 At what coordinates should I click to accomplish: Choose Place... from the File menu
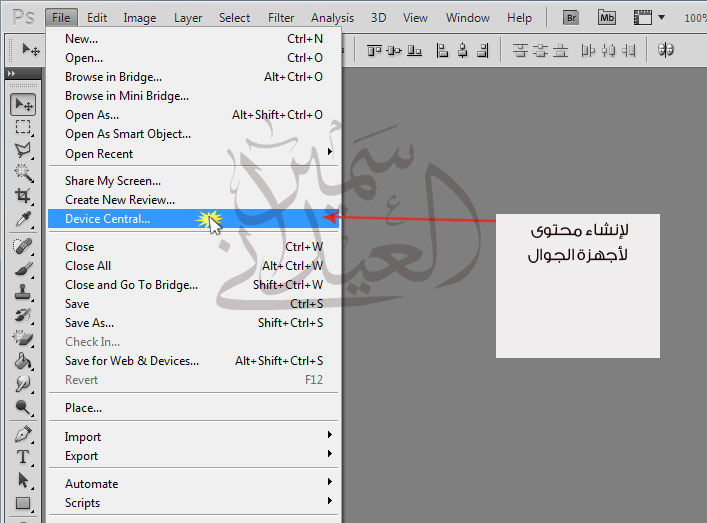[193, 408]
